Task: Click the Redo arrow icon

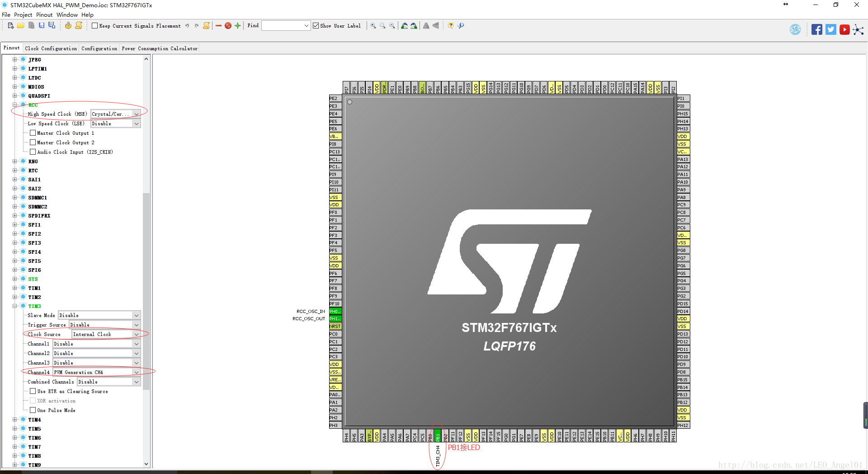Action: click(x=197, y=26)
